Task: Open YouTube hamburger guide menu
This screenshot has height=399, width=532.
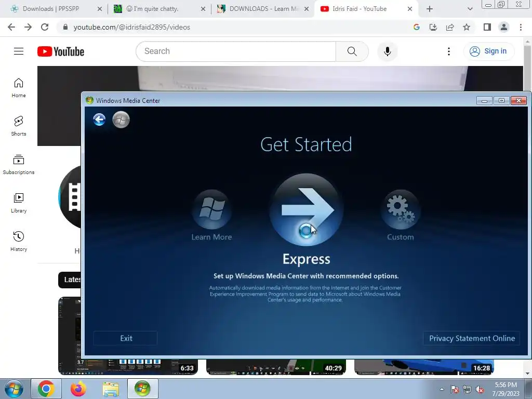Action: click(19, 51)
